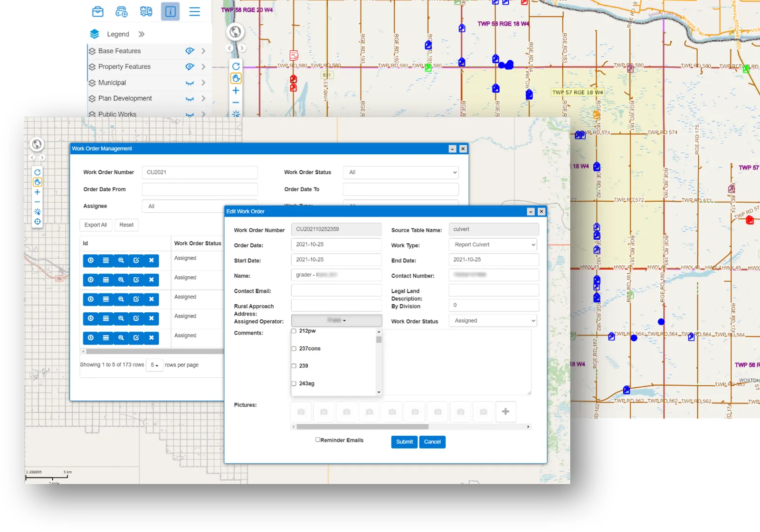Click the delete X icon in the third work order row

pos(152,299)
